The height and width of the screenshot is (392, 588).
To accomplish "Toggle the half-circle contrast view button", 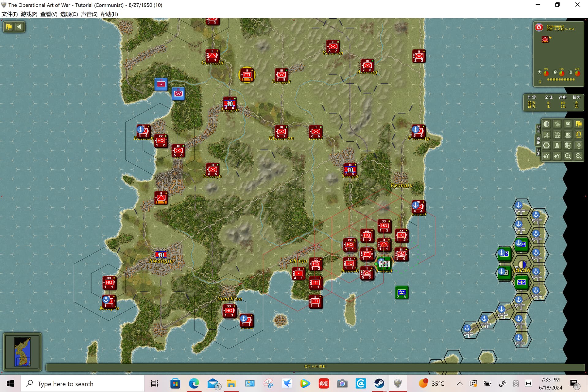I will pyautogui.click(x=546, y=124).
